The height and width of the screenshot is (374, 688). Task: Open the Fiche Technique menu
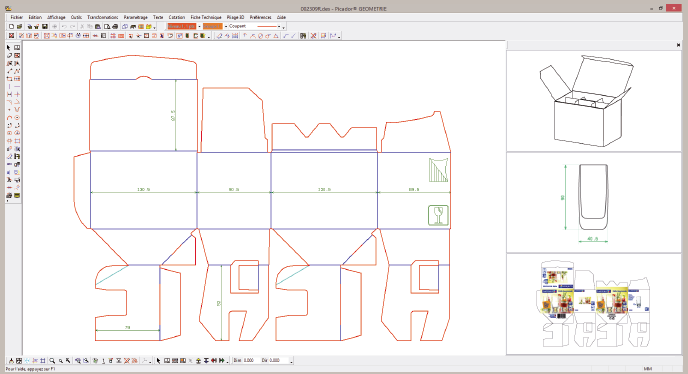[x=206, y=17]
